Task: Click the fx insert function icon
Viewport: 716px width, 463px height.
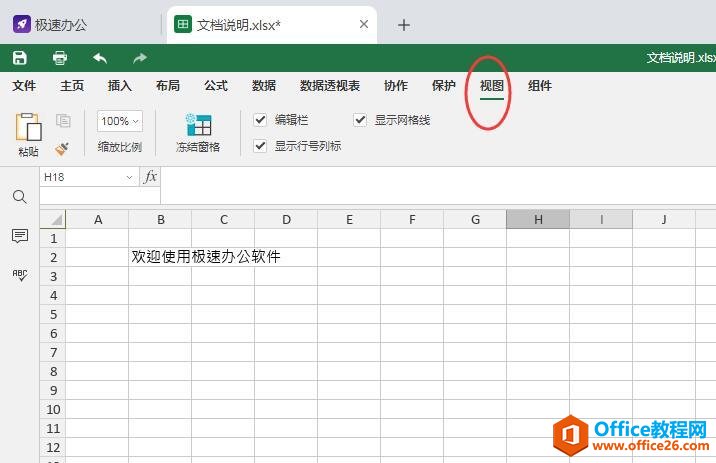Action: tap(150, 177)
